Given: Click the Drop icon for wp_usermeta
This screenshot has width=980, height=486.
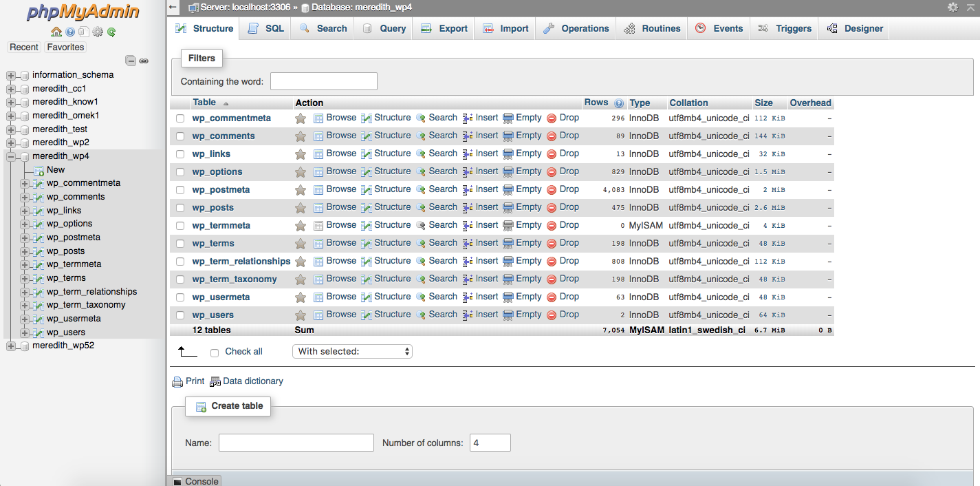Looking at the screenshot, I should [x=552, y=297].
